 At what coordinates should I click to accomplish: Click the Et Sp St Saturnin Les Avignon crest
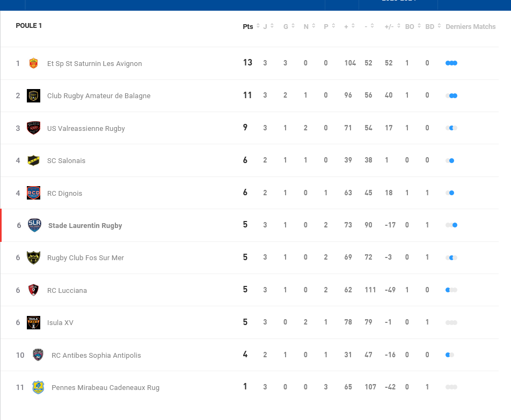click(33, 63)
